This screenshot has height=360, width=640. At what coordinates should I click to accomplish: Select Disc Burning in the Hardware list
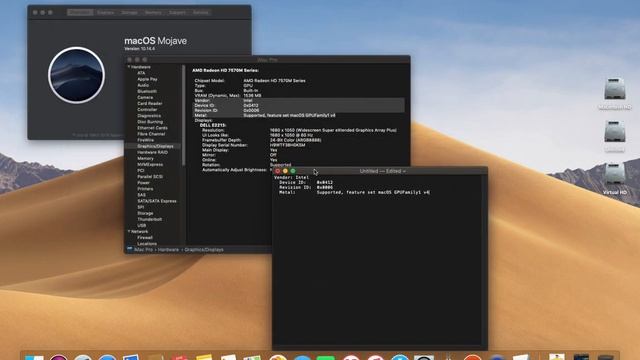tap(150, 122)
